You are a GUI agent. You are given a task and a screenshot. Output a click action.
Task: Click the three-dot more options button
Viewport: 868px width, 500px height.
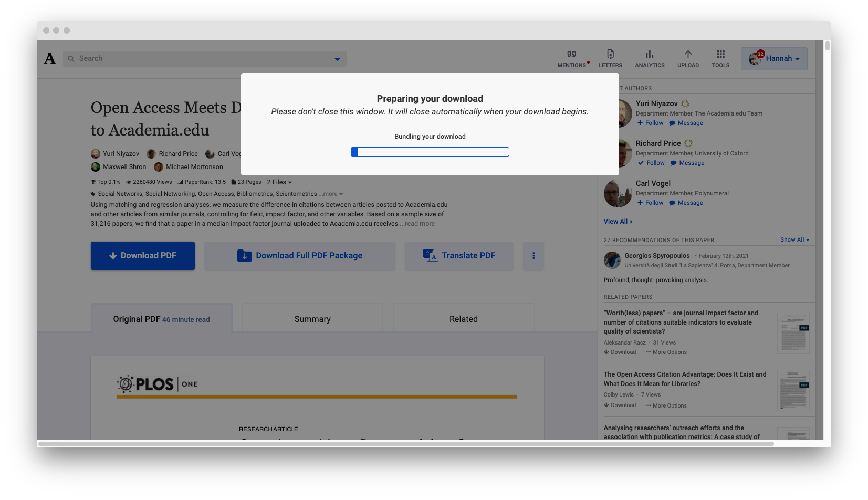coord(534,256)
